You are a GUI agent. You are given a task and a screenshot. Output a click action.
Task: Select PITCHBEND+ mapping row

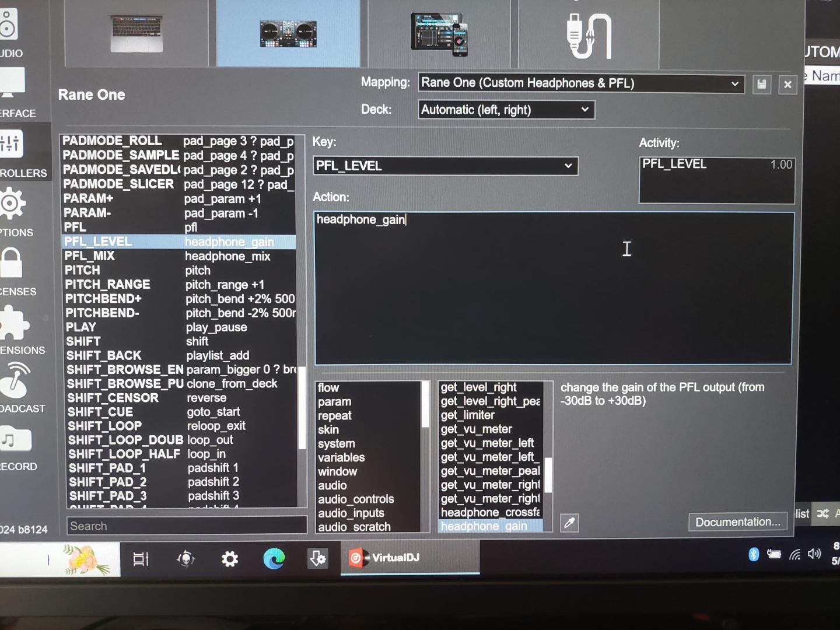(178, 299)
